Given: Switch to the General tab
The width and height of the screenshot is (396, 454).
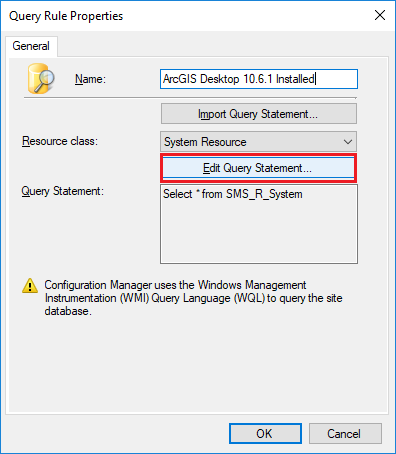Looking at the screenshot, I should (31, 46).
